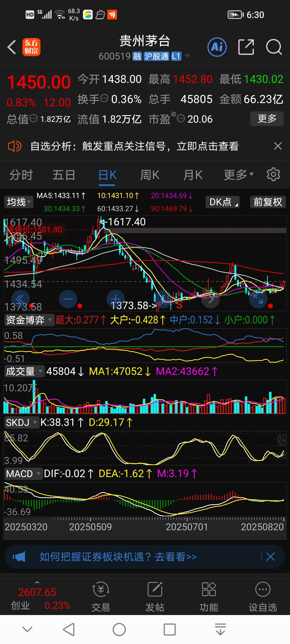Tap the L1 quote level tag
Screen dimensions: 290x644
point(176,56)
